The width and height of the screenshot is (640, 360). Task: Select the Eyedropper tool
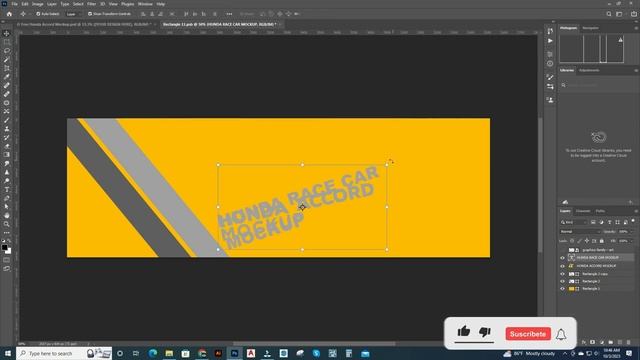coord(7,77)
